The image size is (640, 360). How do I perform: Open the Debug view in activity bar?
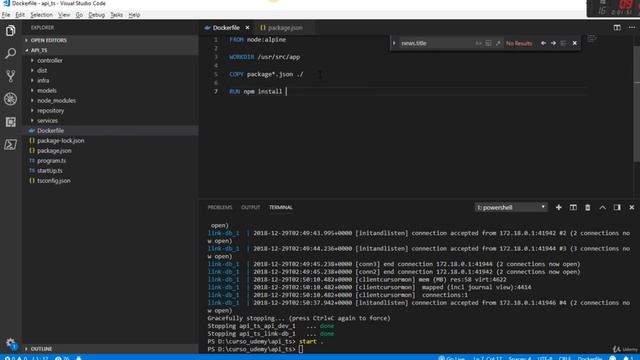pos(10,99)
